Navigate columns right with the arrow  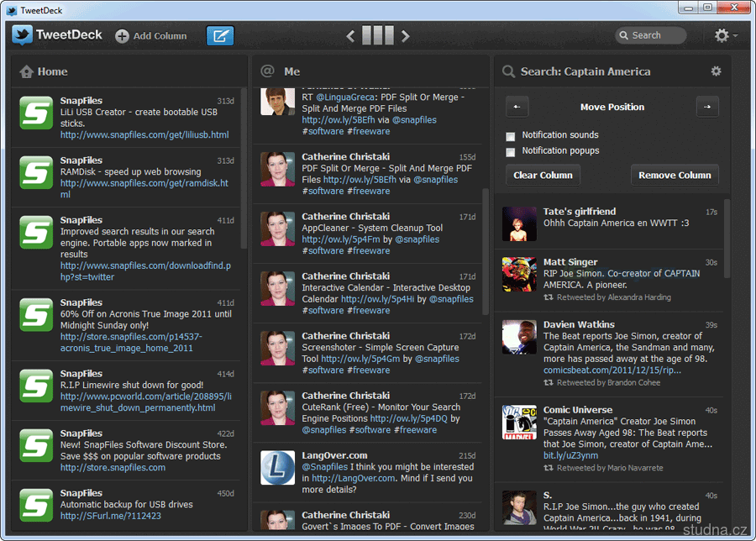406,35
